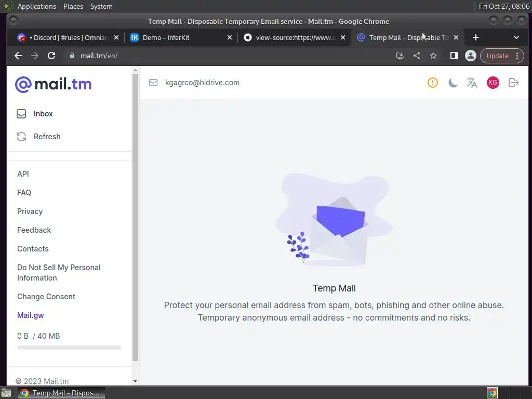Click the sidebar scroll up arrow
The height and width of the screenshot is (399, 532).
pyautogui.click(x=135, y=71)
